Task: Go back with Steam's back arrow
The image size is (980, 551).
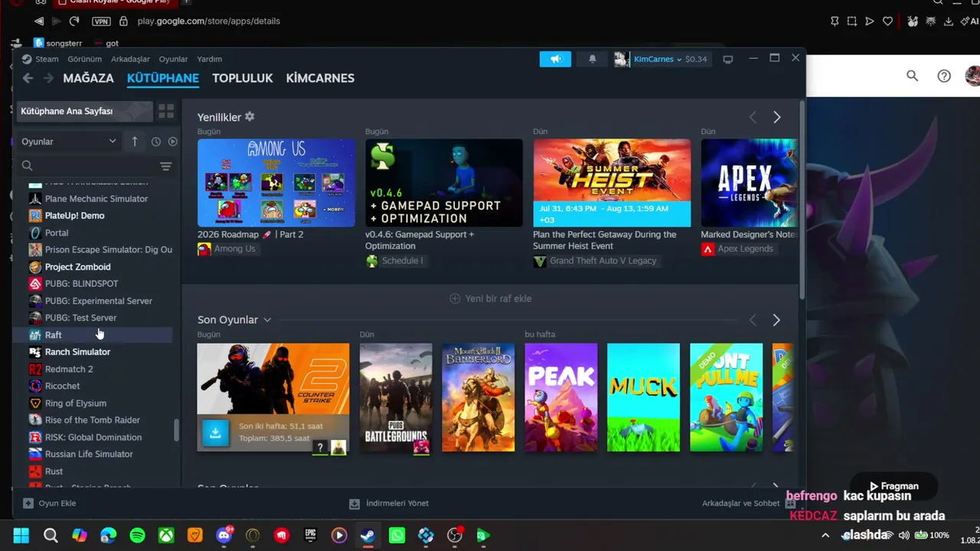Action: 28,78
